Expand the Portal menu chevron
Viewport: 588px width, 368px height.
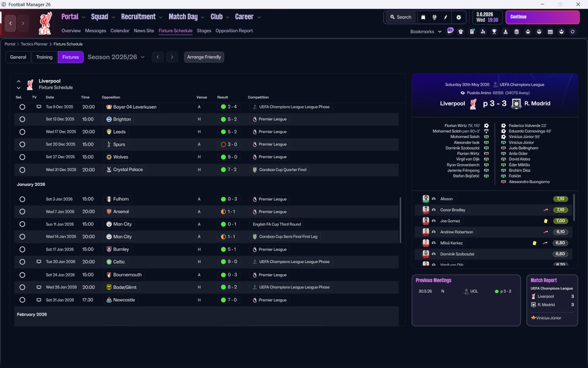(84, 17)
